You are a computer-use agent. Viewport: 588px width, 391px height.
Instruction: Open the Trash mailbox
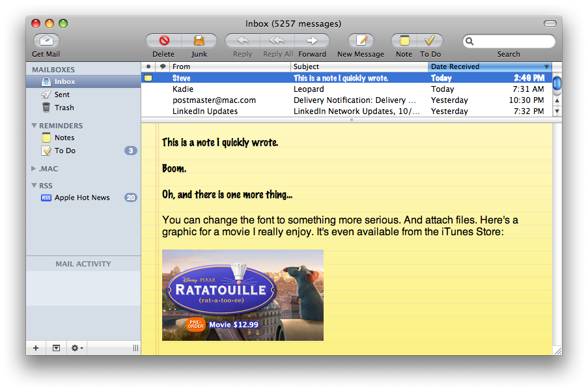83,108
